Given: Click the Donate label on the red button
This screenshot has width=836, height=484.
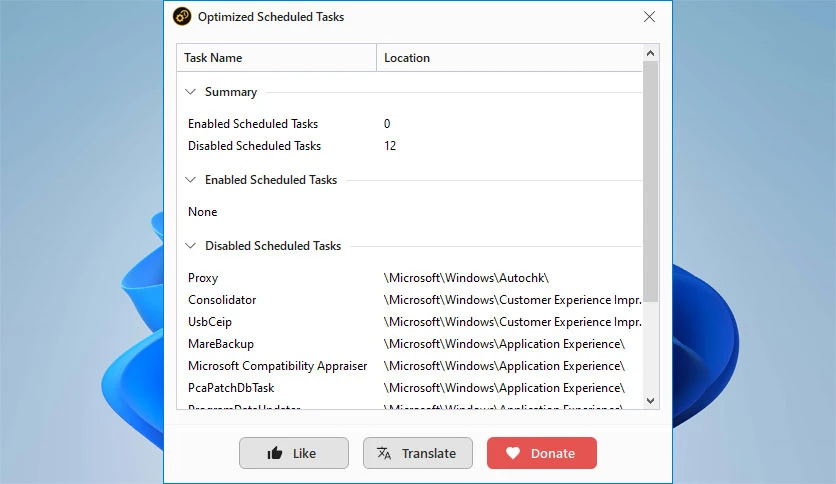Looking at the screenshot, I should [552, 453].
